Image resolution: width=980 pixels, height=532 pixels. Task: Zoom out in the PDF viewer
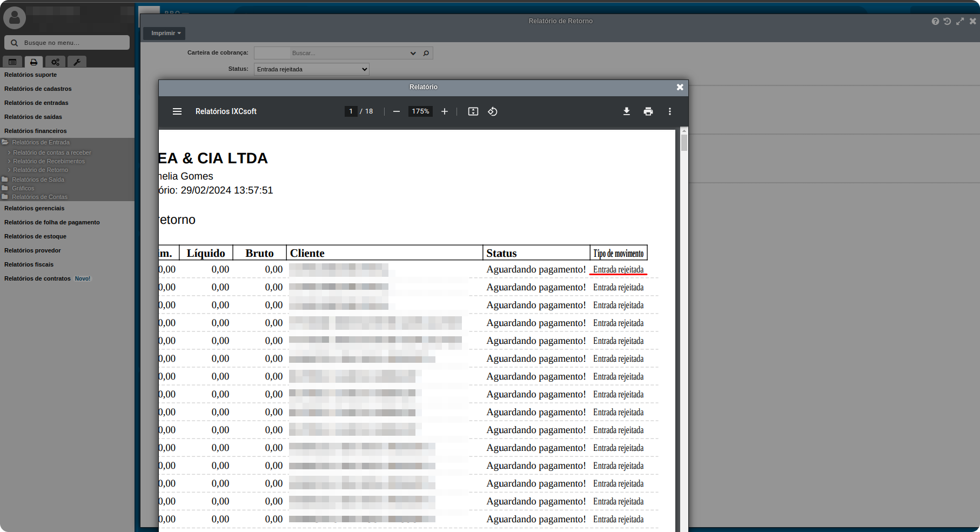click(397, 111)
